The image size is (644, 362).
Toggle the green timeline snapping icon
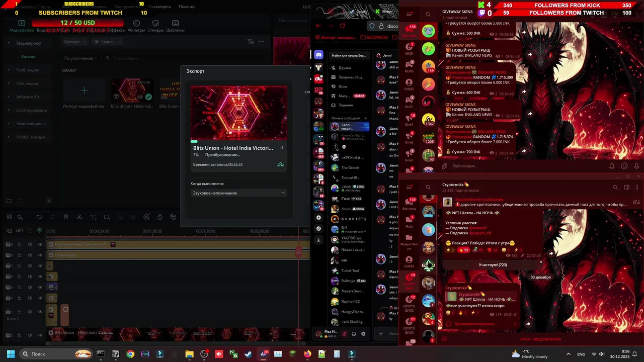pyautogui.click(x=39, y=230)
